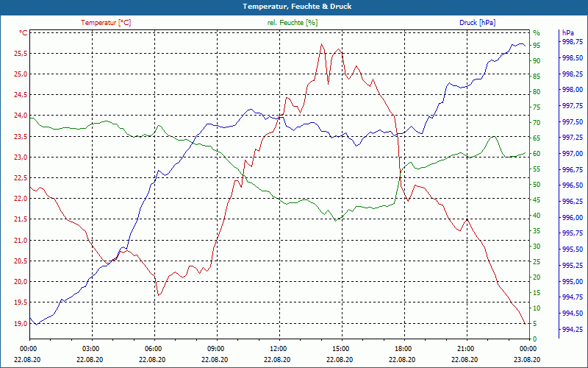Click the '°C' unit label on temperature axis
This screenshot has height=368, width=588.
click(24, 32)
